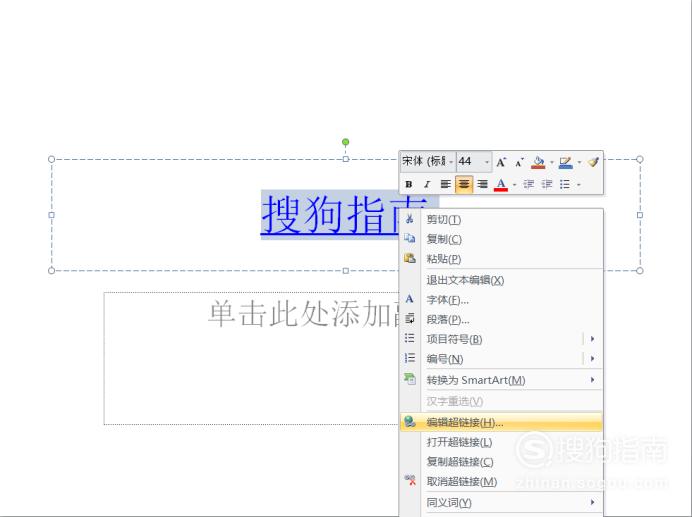Viewport: 692px width, 517px height.
Task: Click the copy pages icon
Action: (x=410, y=238)
